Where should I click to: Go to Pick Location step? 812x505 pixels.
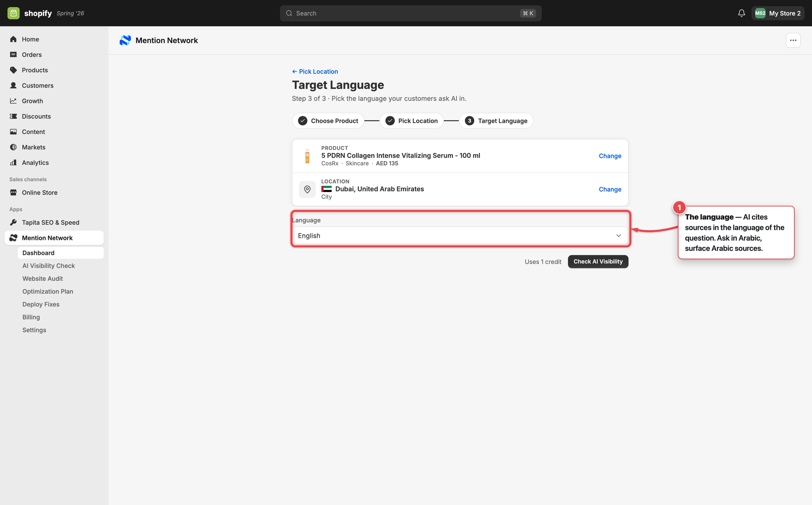(411, 121)
